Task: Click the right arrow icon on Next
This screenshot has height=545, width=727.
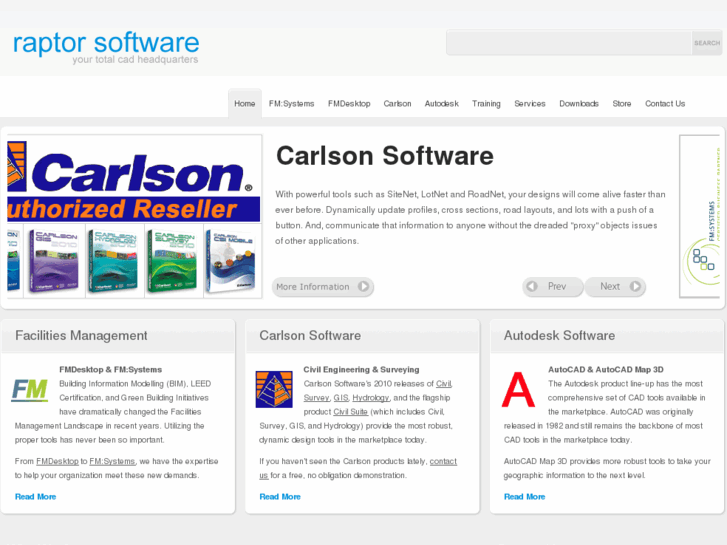Action: (x=635, y=286)
